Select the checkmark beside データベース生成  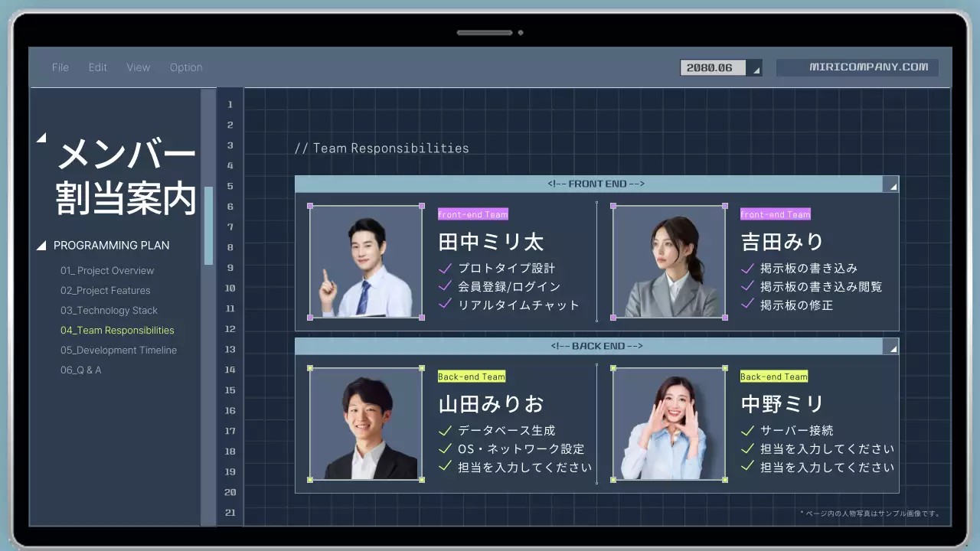click(x=445, y=430)
